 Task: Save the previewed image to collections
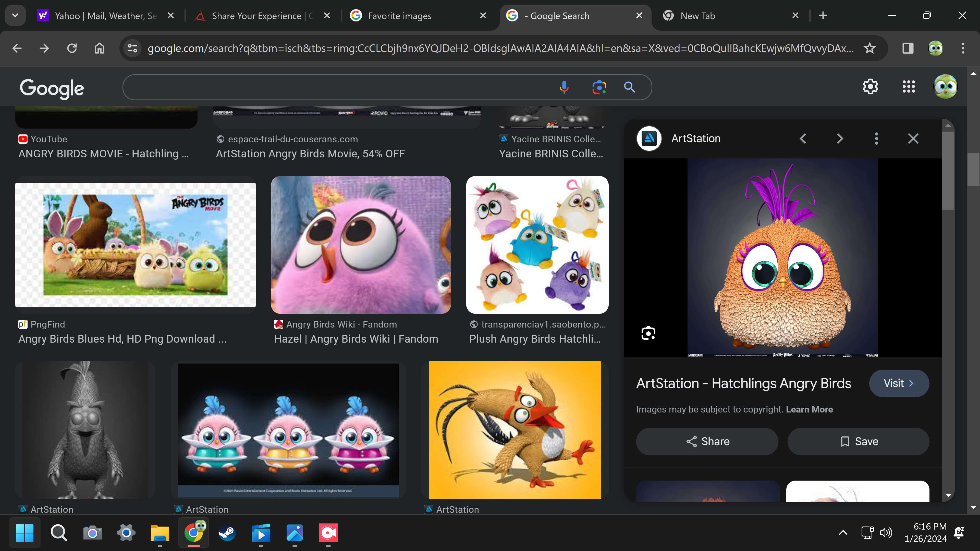point(858,442)
